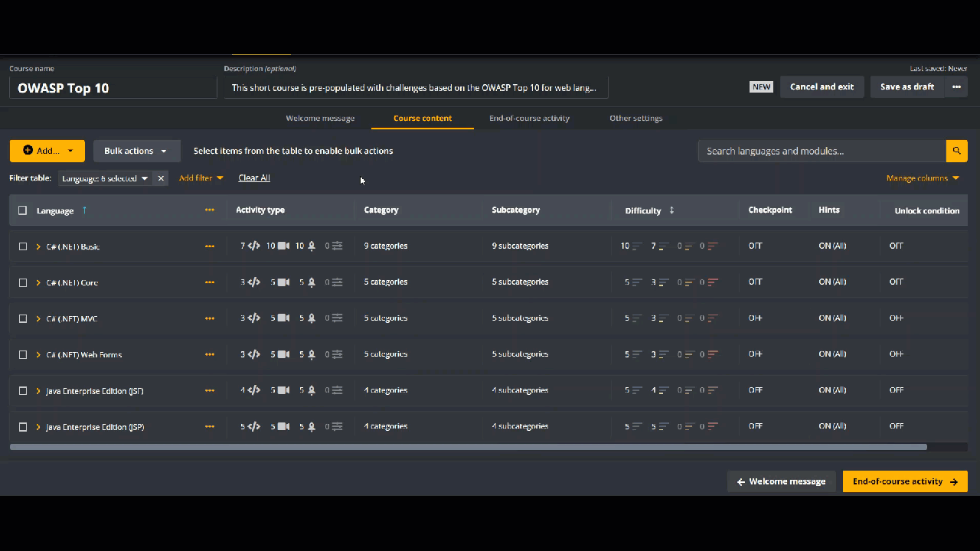Click the code challenge icon in C# (.NET) Core row
This screenshot has height=551, width=980.
(x=254, y=282)
